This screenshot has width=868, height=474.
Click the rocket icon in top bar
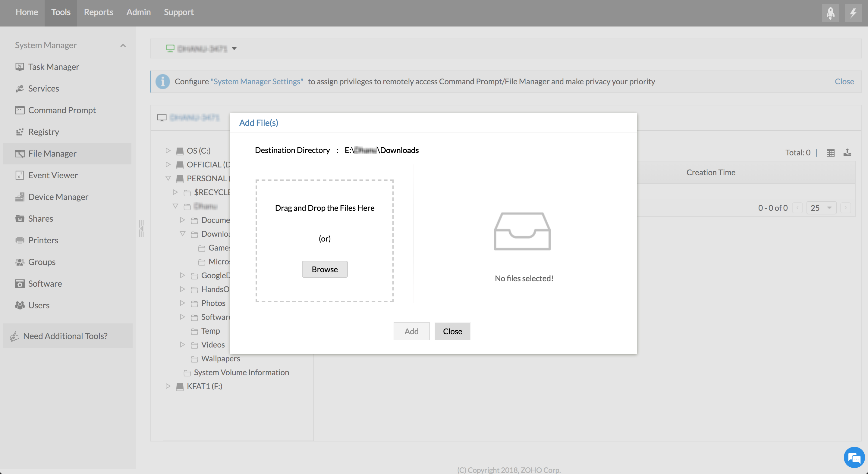point(830,13)
